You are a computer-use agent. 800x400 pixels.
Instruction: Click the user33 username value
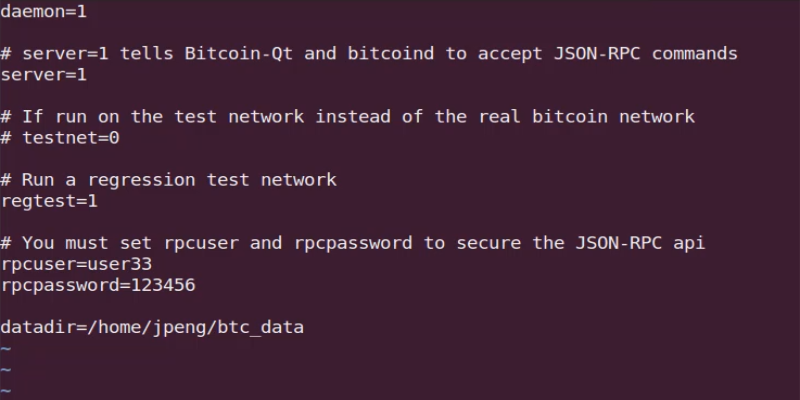pos(119,264)
